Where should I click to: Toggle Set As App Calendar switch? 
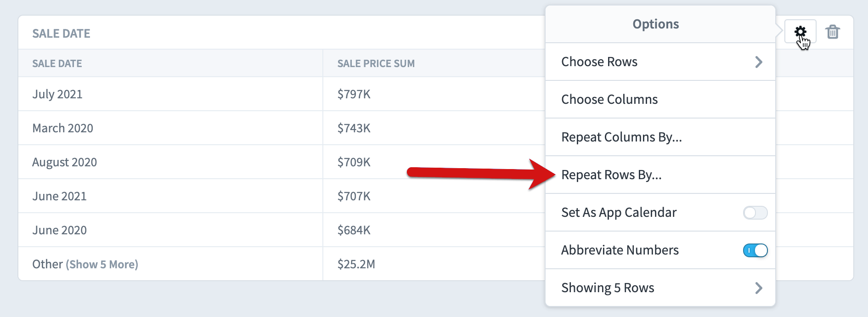(x=755, y=213)
